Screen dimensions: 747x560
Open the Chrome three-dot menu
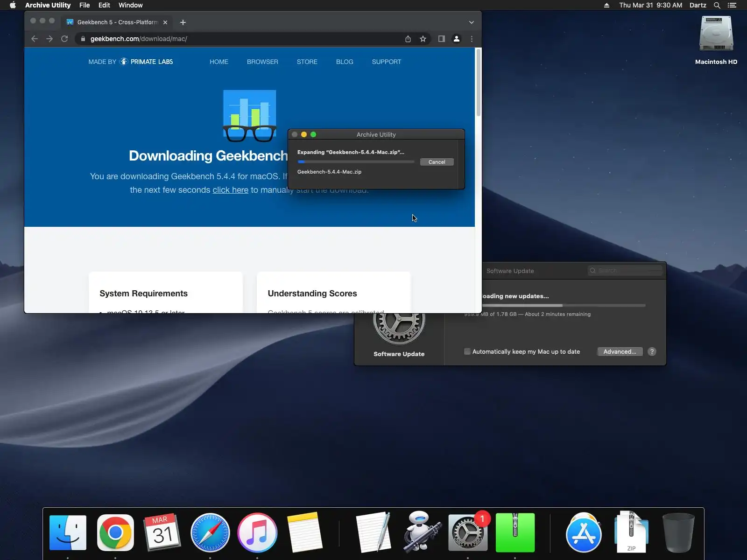click(472, 39)
